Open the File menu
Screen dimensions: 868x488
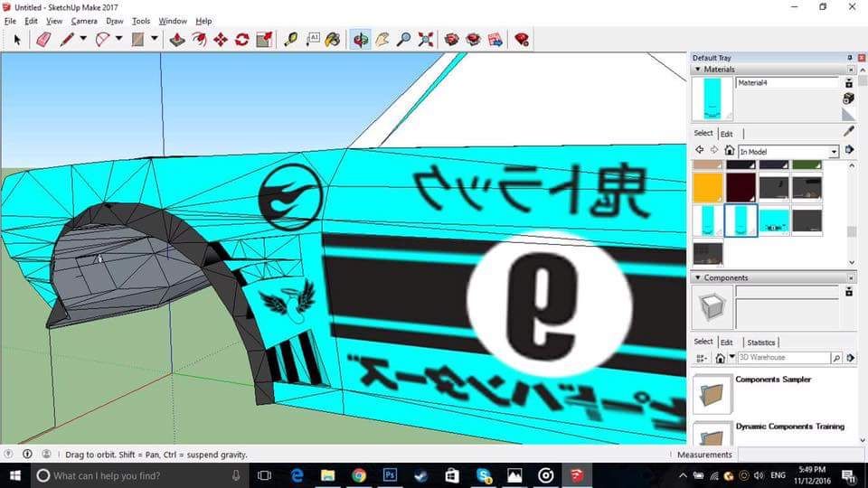(x=10, y=21)
